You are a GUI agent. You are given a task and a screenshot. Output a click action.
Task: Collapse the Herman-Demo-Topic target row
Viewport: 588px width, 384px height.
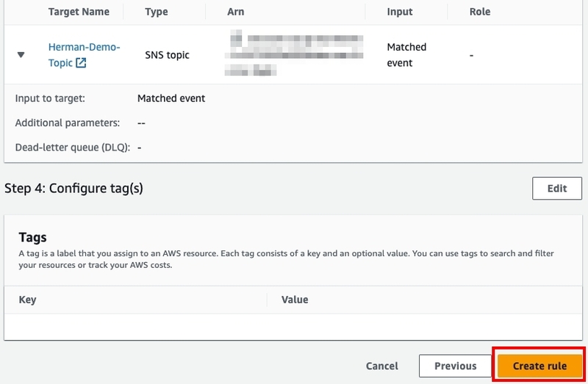click(21, 55)
